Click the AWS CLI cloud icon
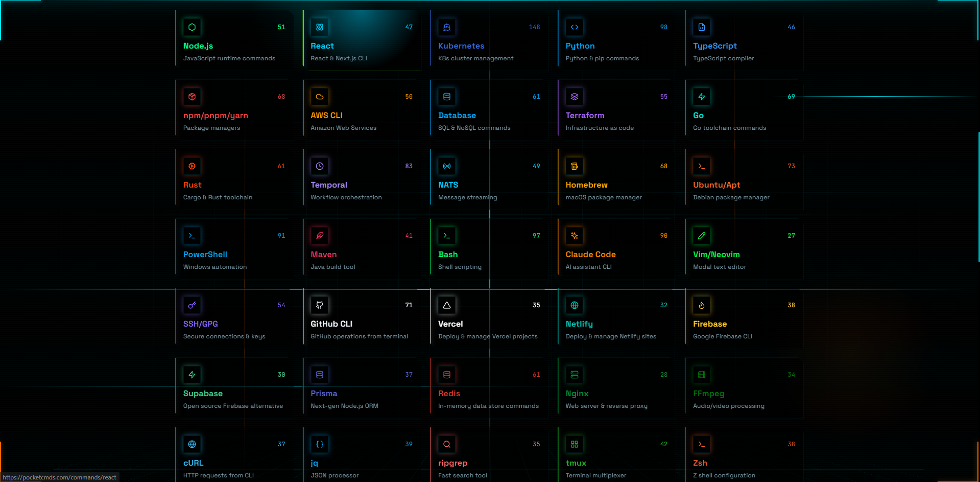Screen dimensions: 980x482 point(320,97)
